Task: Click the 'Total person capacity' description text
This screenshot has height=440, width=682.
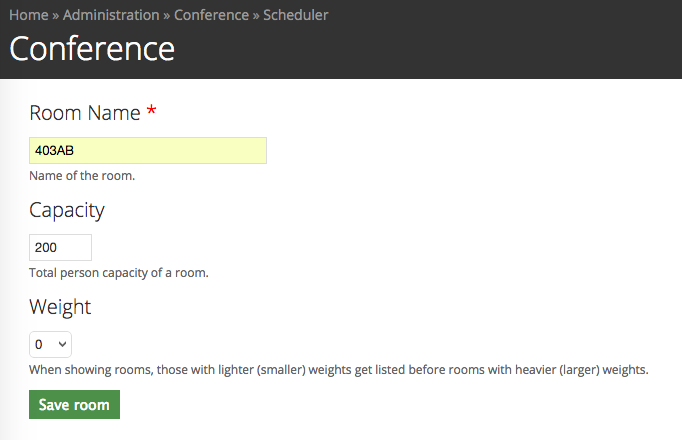Action: [119, 273]
